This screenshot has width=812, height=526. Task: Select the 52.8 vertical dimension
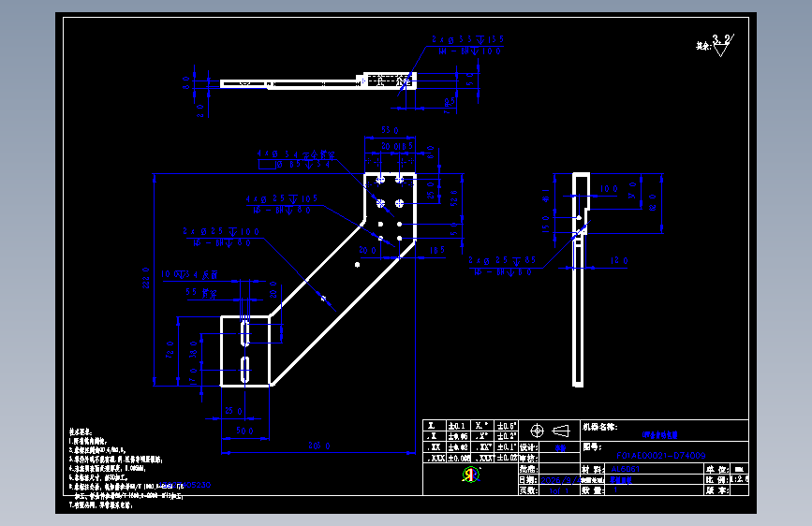point(454,198)
